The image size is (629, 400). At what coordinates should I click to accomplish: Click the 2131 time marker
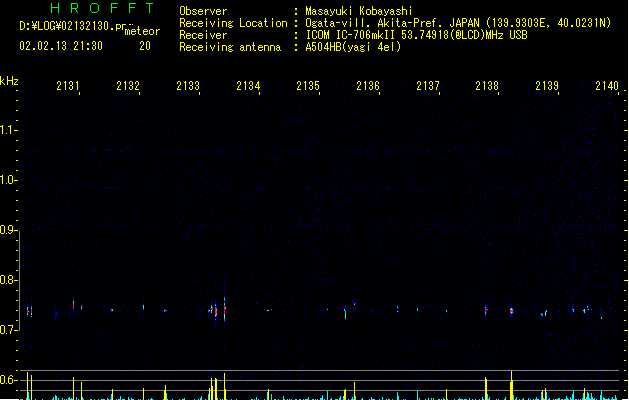[68, 85]
